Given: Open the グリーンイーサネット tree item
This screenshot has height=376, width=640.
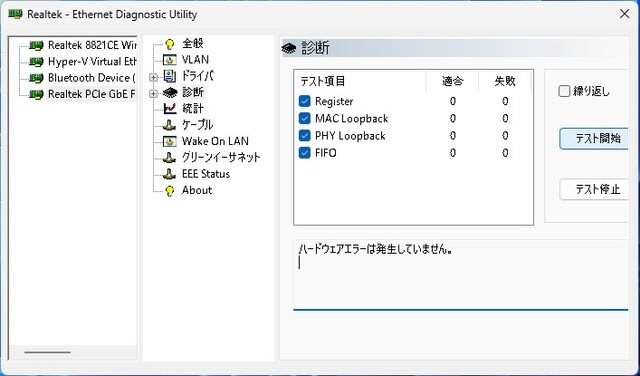Looking at the screenshot, I should 221,157.
